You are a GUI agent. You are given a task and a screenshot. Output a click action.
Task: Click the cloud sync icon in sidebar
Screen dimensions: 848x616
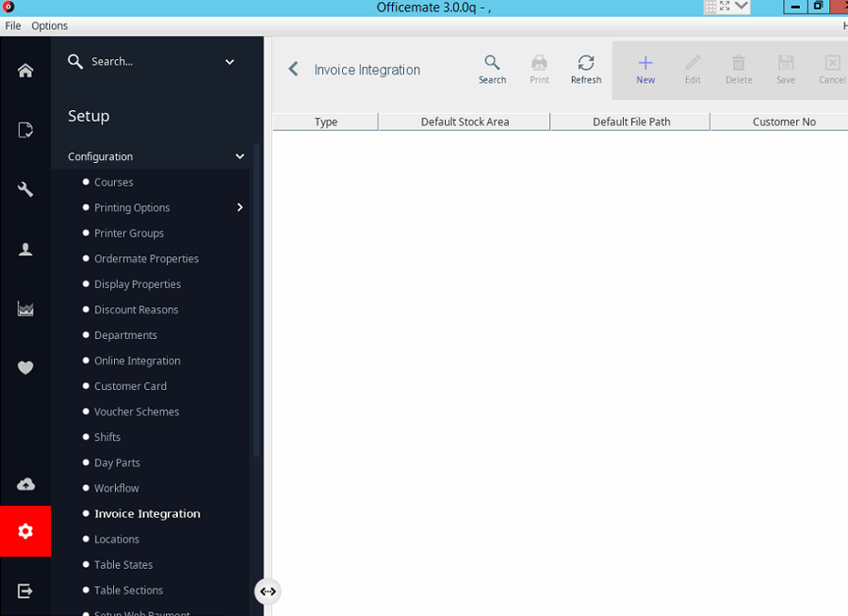[x=24, y=483]
